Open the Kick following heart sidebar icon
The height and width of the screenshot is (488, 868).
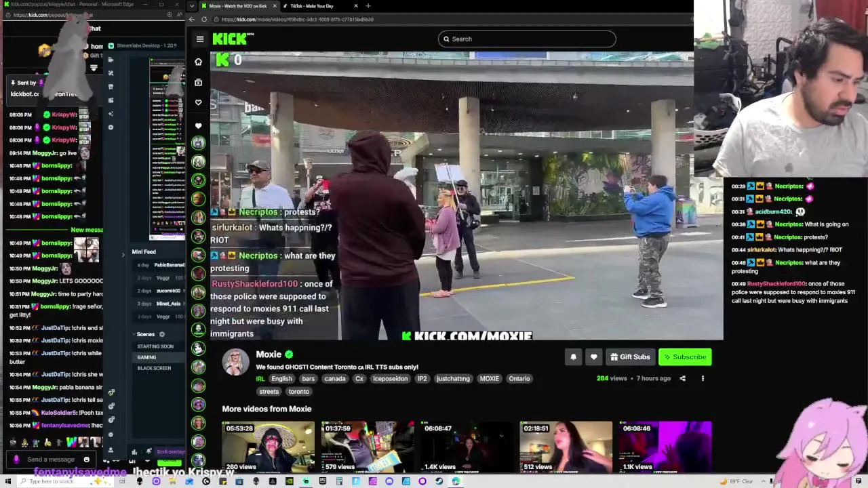pos(198,102)
